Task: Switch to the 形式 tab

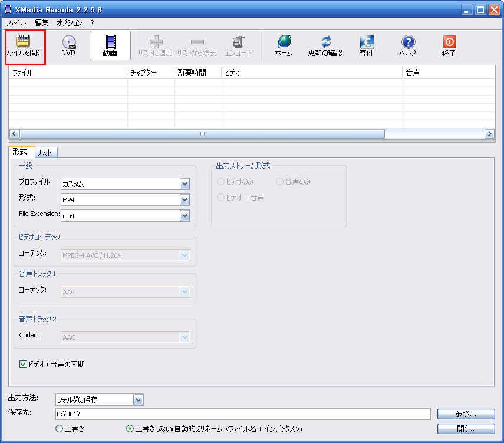Action: point(22,152)
